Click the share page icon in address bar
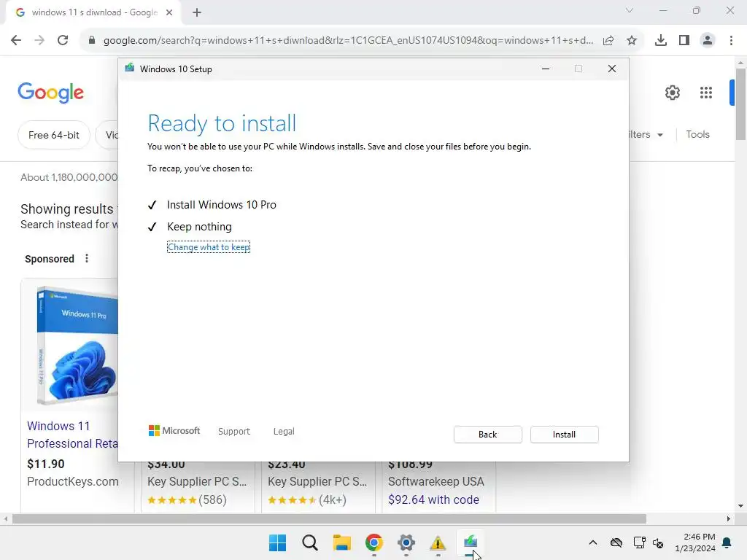The image size is (747, 560). 608,41
